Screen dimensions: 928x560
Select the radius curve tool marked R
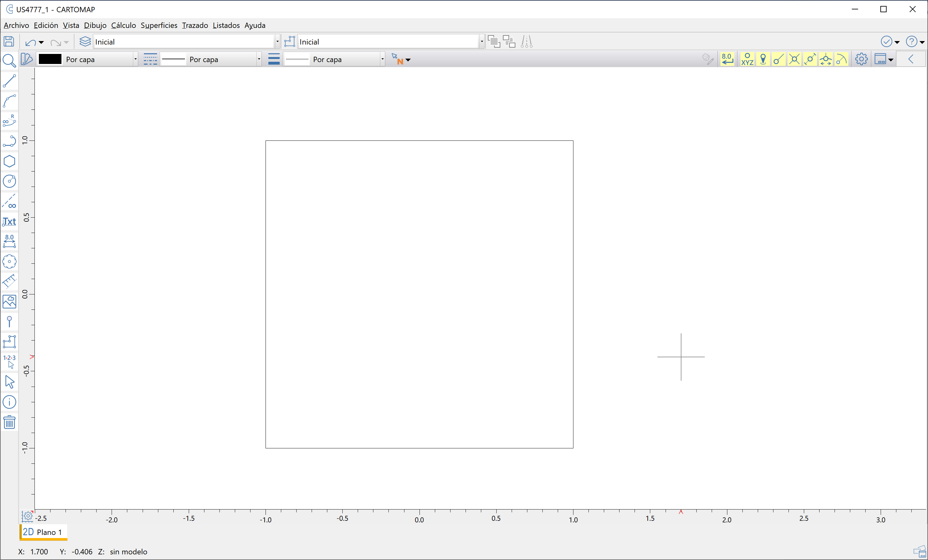[9, 121]
